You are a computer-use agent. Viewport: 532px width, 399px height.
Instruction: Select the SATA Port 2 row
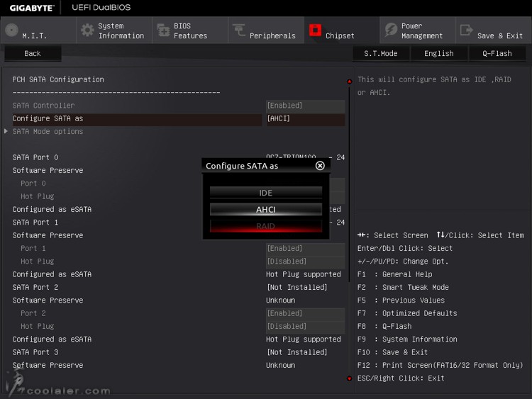click(35, 288)
